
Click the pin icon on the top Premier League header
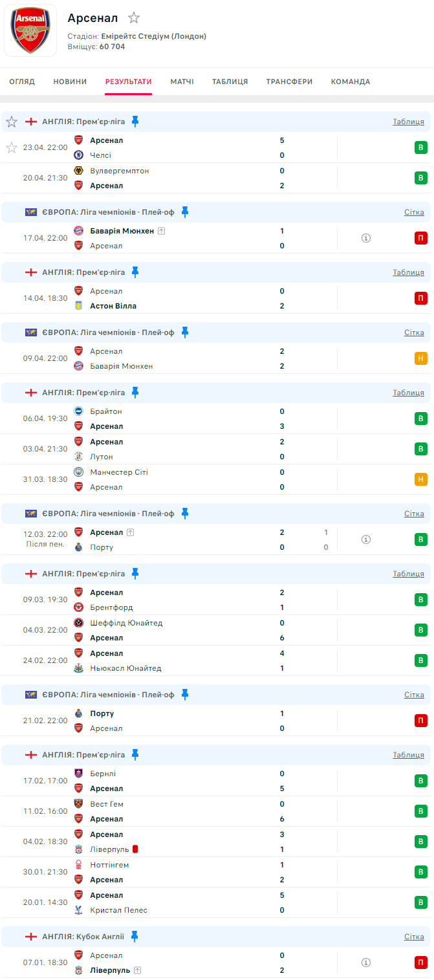click(x=135, y=121)
